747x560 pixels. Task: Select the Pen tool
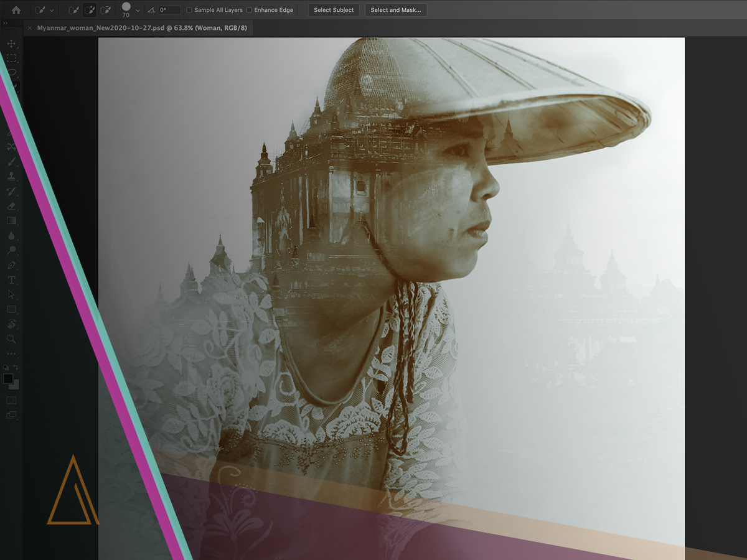(11, 265)
